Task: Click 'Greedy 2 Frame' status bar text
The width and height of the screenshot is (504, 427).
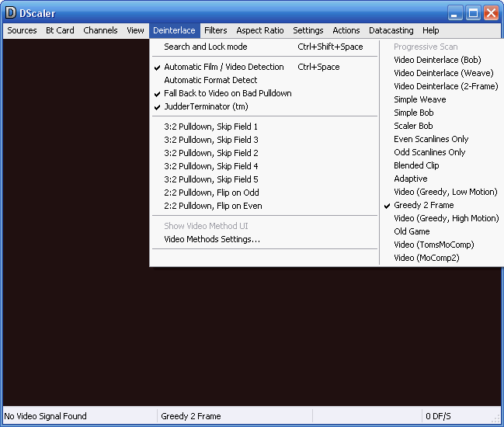Action: pos(191,416)
